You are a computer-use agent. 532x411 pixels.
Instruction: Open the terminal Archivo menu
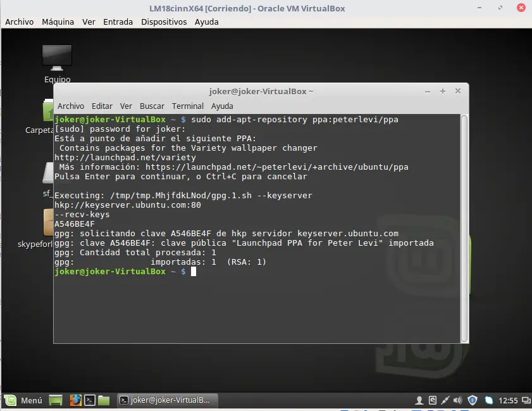(x=71, y=106)
